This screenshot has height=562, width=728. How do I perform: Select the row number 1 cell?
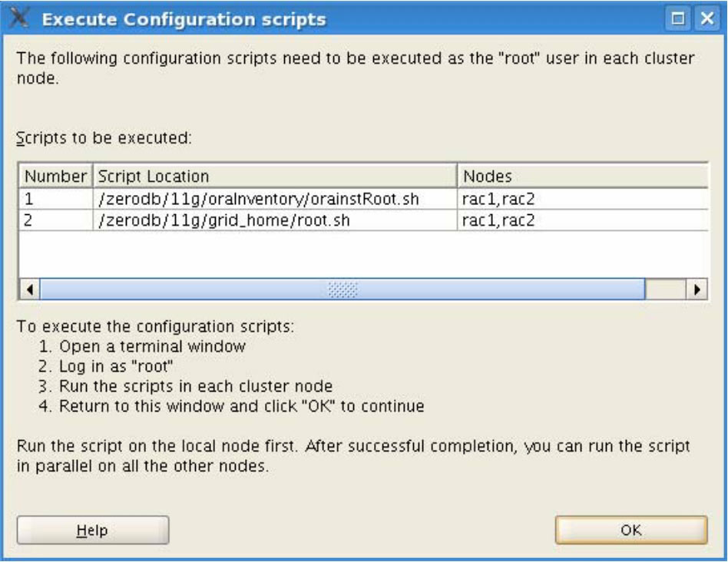pyautogui.click(x=55, y=200)
